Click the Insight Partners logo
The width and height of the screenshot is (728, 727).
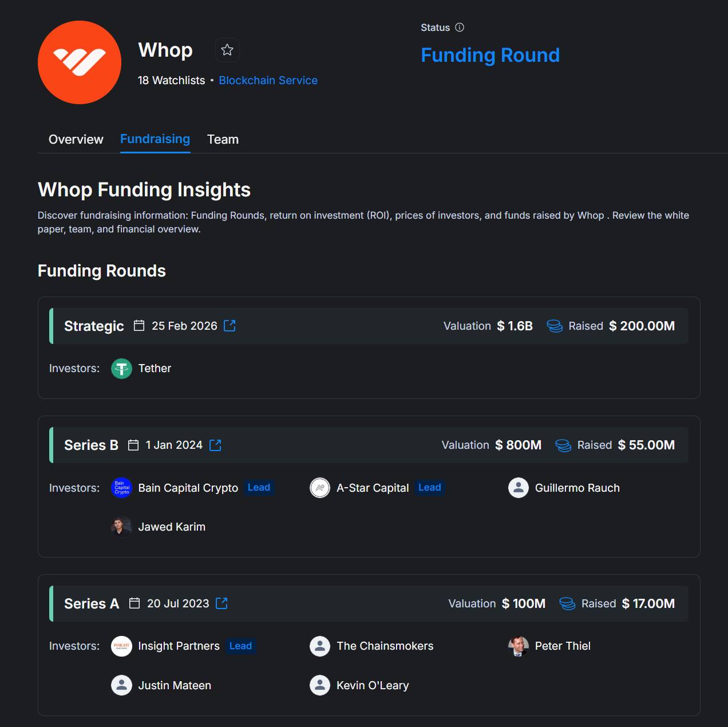(x=121, y=646)
